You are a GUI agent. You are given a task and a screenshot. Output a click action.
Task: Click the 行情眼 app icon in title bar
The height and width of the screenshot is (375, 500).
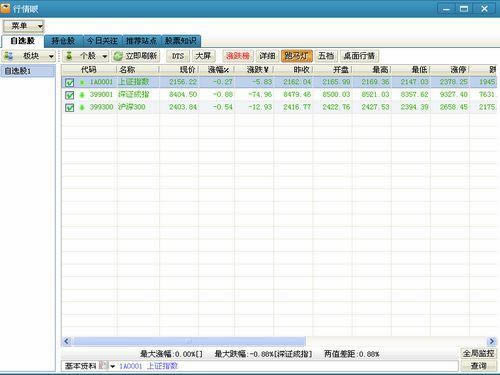[x=6, y=8]
